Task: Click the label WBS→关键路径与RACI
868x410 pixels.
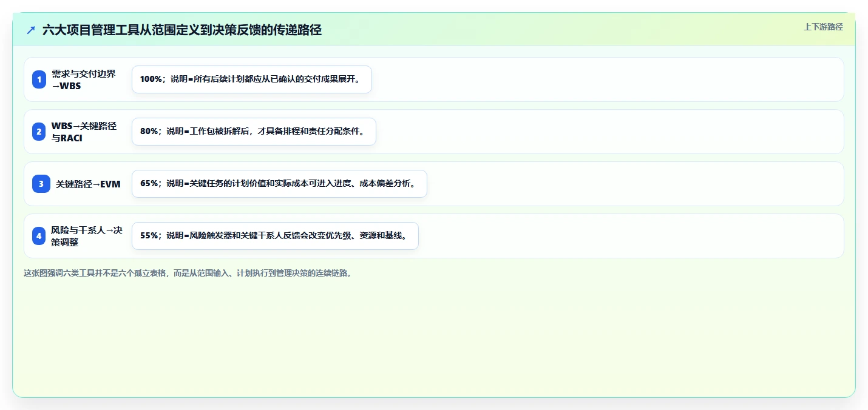Action: pos(84,132)
